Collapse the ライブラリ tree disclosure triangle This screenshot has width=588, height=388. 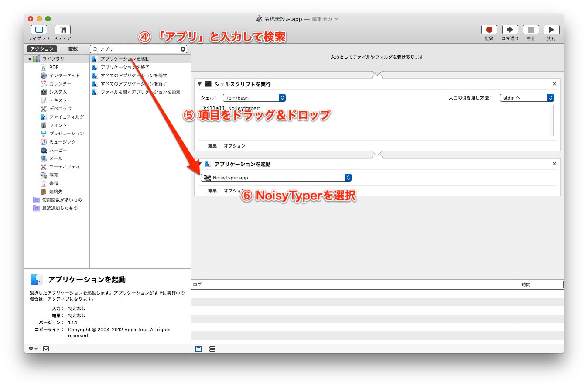tap(30, 59)
